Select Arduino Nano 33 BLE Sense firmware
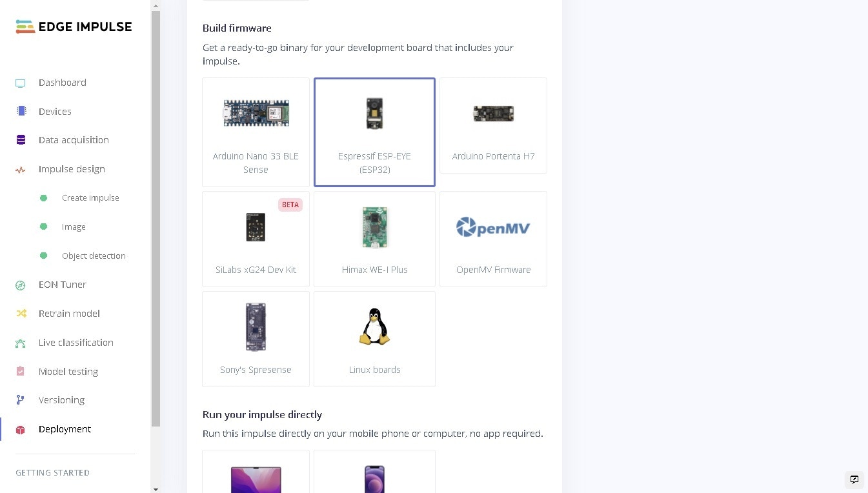This screenshot has height=493, width=868. click(x=256, y=132)
